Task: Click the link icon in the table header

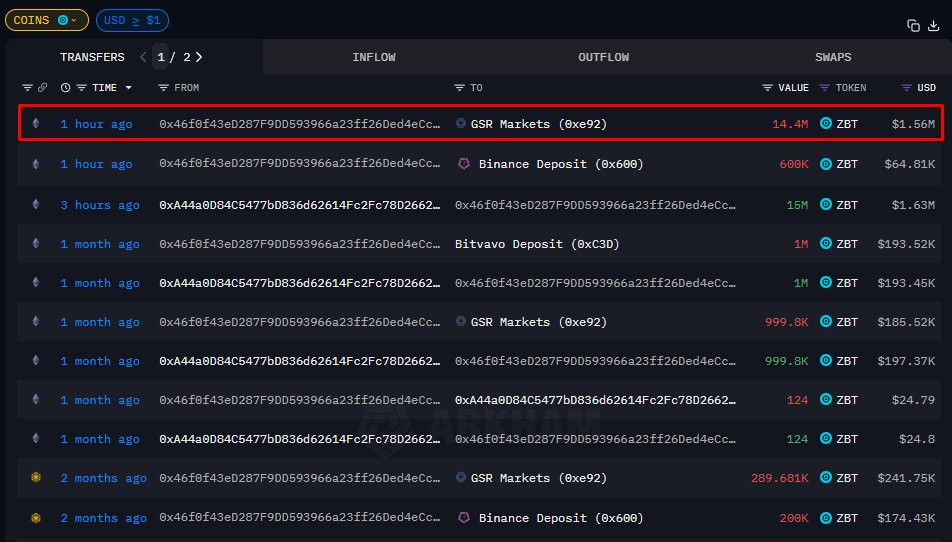Action: point(42,88)
